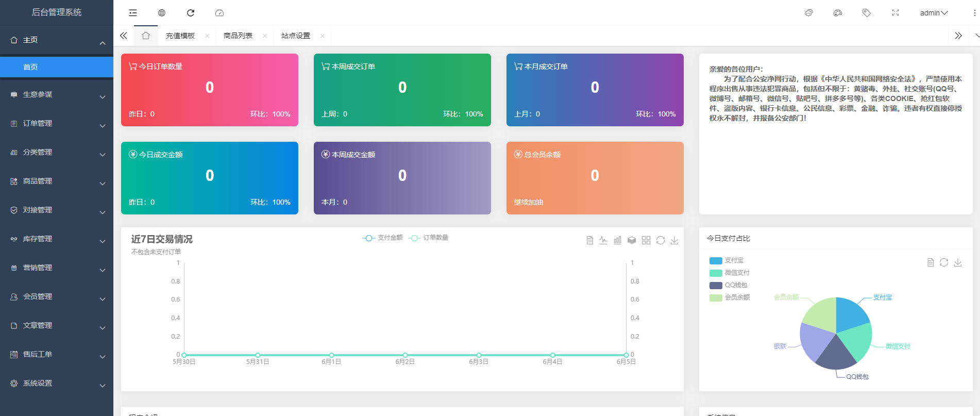Restore the payment pie chart
The width and height of the screenshot is (980, 416).
(x=944, y=262)
